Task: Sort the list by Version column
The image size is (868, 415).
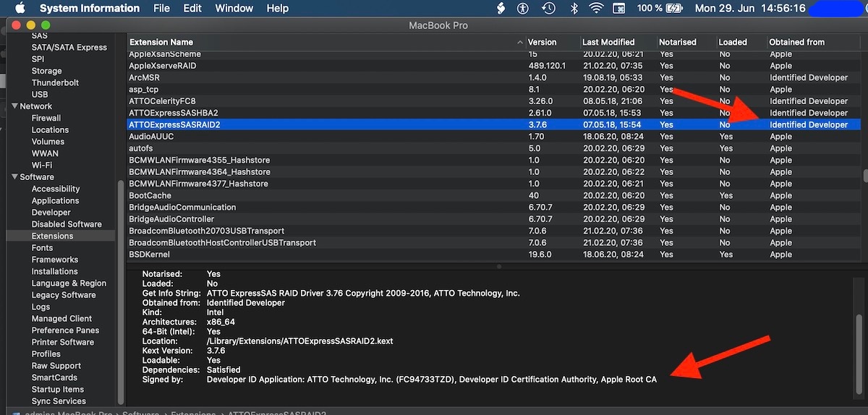Action: (542, 43)
